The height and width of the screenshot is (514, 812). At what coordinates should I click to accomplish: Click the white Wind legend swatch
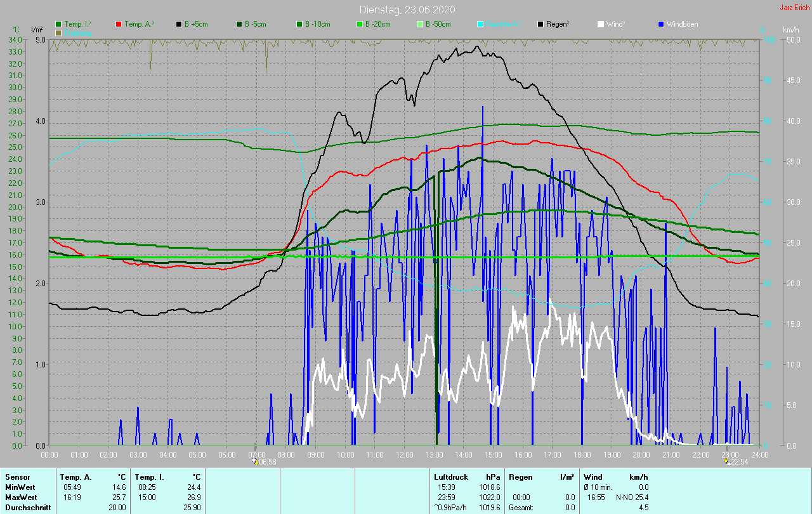click(x=601, y=24)
